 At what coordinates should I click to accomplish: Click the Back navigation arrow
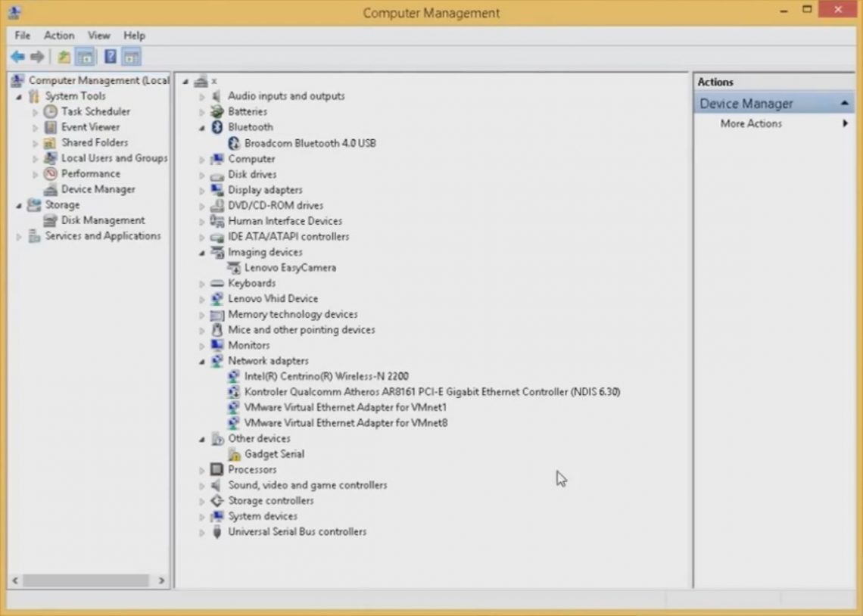coord(17,56)
